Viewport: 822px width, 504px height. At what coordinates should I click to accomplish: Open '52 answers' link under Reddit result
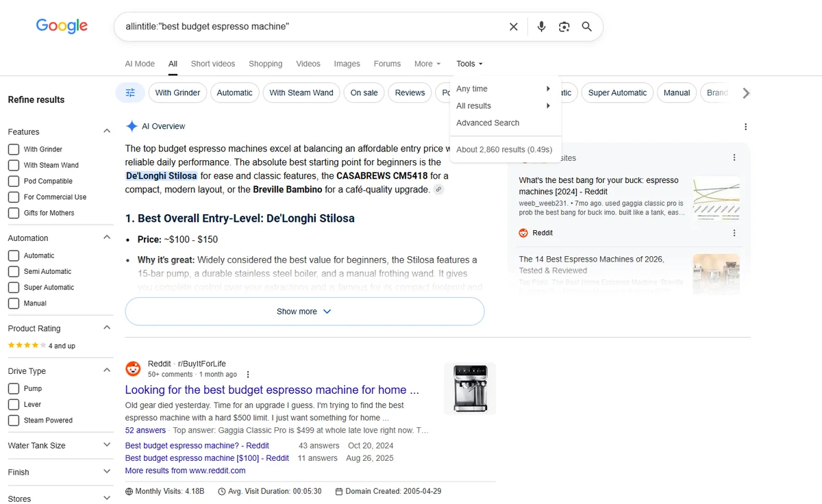pos(145,431)
